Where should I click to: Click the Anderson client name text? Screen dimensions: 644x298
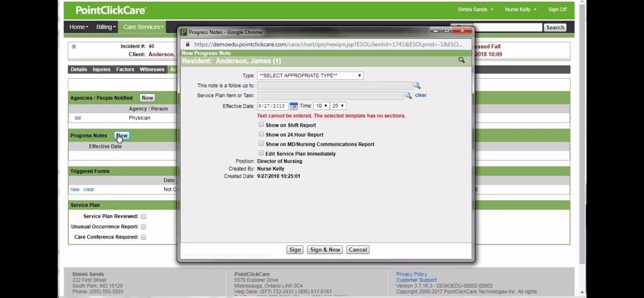(161, 54)
